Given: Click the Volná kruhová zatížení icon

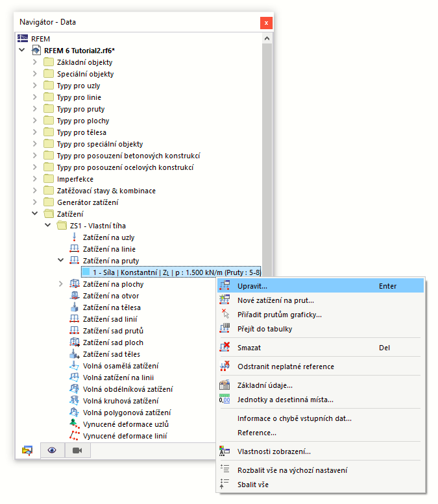Looking at the screenshot, I should [x=74, y=400].
